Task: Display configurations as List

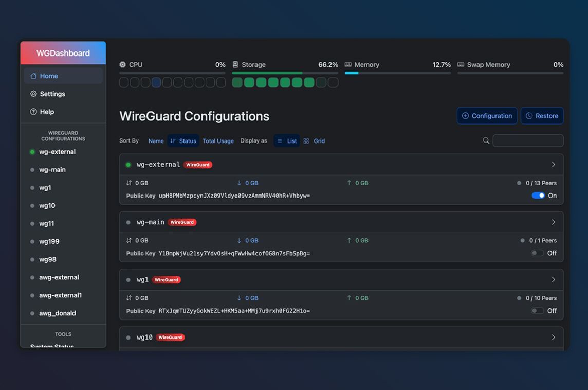Action: pyautogui.click(x=287, y=141)
